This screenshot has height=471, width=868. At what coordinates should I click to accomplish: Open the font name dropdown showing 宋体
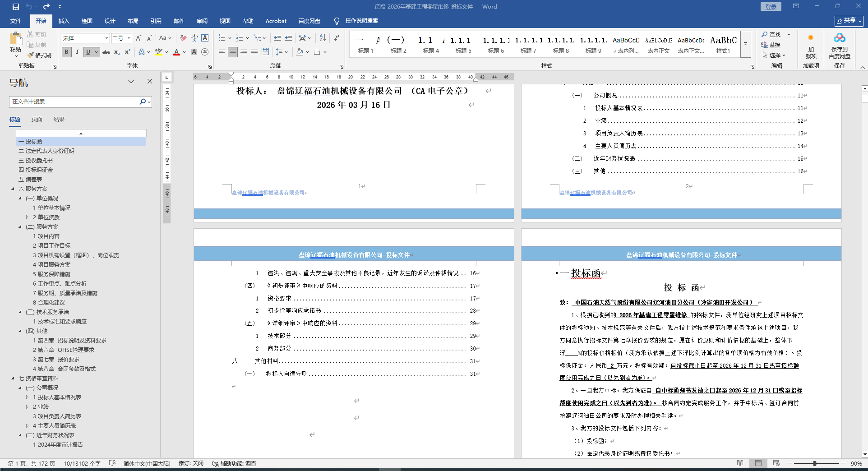(x=107, y=38)
